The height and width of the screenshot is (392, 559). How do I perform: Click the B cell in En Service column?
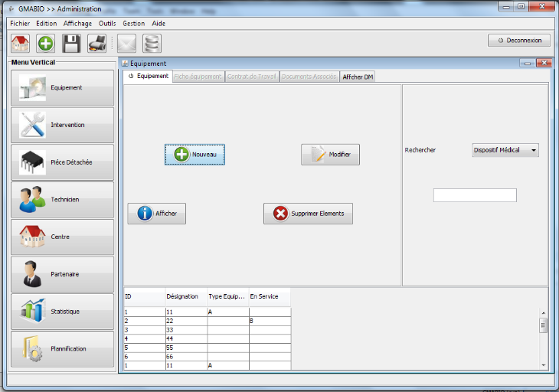[270, 321]
